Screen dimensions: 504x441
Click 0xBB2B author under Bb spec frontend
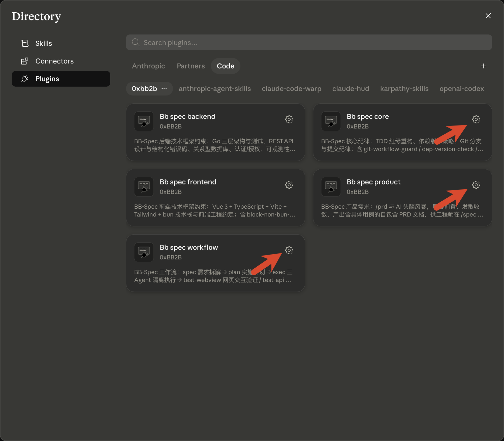click(x=171, y=192)
